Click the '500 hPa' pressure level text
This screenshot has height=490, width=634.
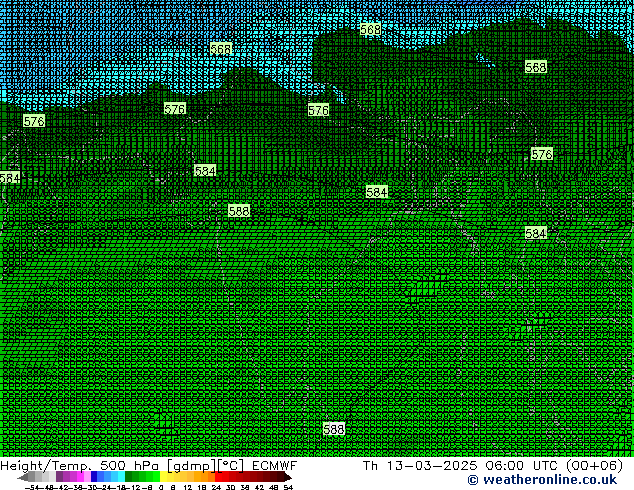pos(129,466)
